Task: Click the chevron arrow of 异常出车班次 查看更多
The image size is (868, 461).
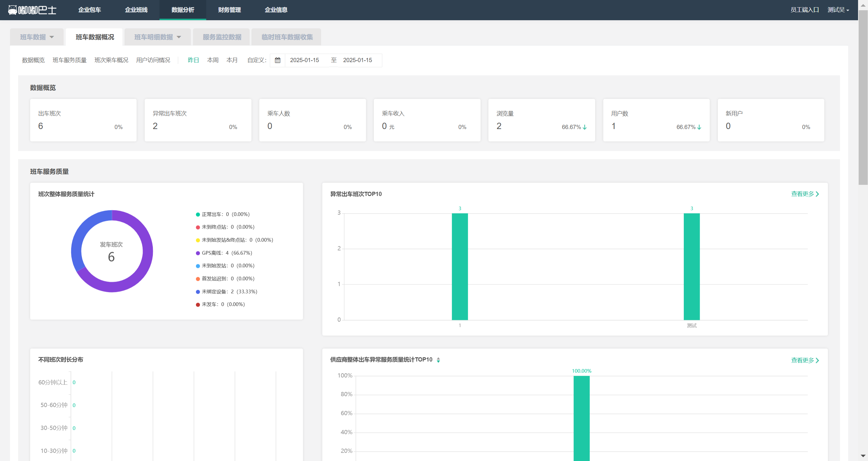Action: tap(817, 194)
